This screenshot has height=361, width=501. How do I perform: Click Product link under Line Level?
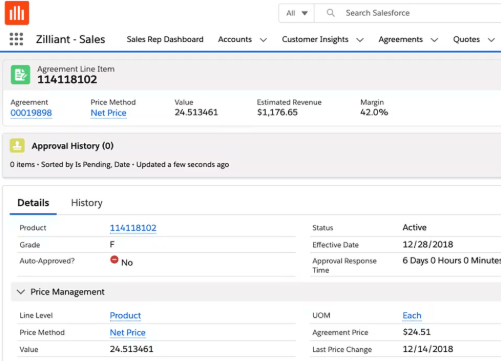pyautogui.click(x=125, y=315)
